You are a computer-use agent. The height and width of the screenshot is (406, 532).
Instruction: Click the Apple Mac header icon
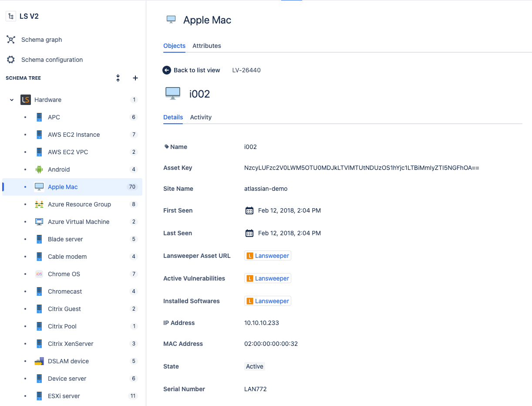pos(171,20)
